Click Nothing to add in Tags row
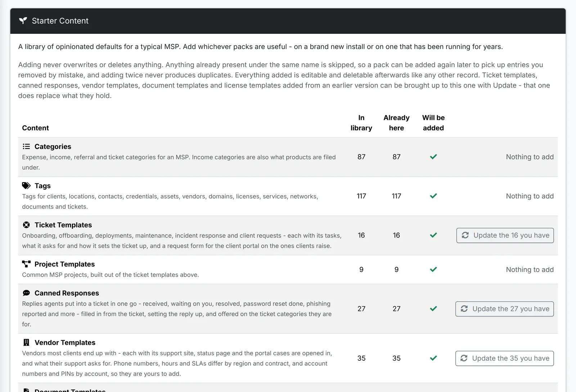Image resolution: width=576 pixels, height=392 pixels. (530, 196)
